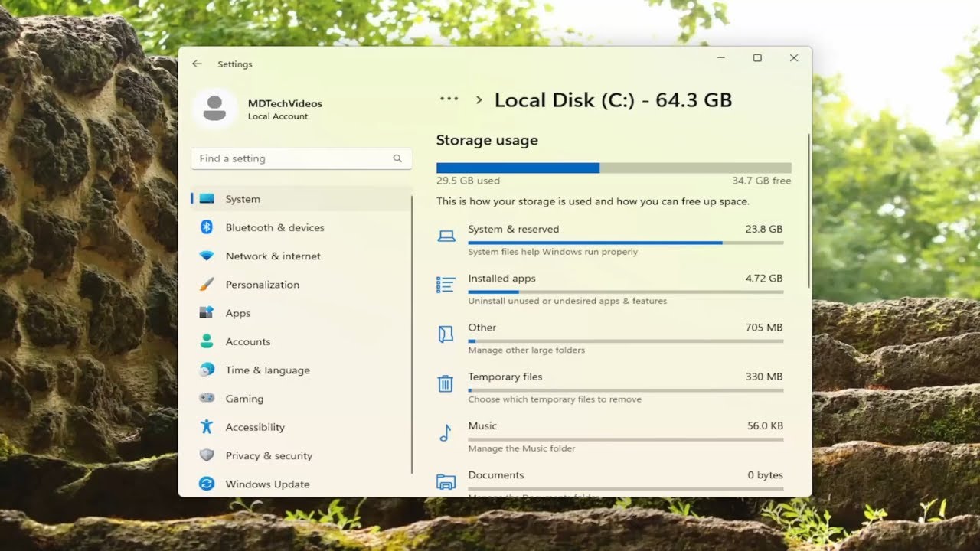Open the MDTechVideos account avatar
The image size is (980, 551).
pyautogui.click(x=215, y=109)
